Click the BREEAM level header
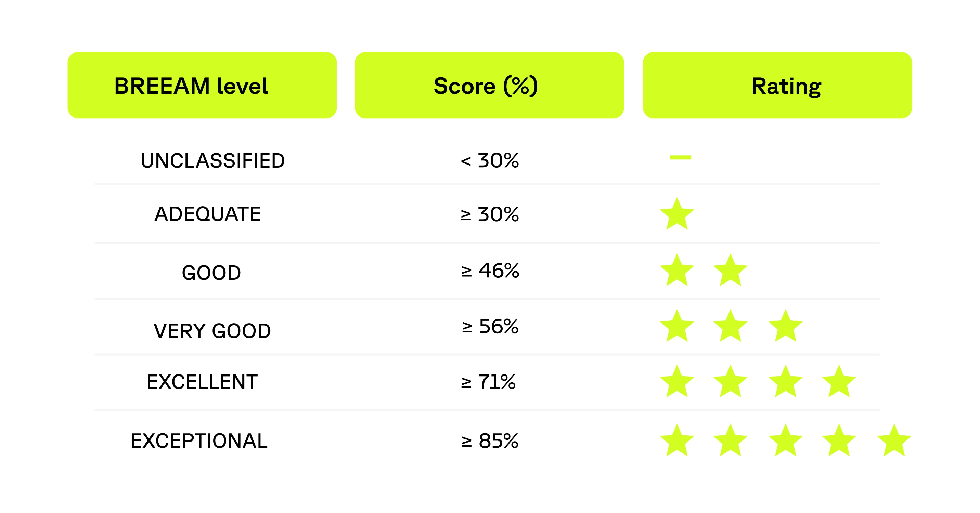980x513 pixels. [202, 85]
